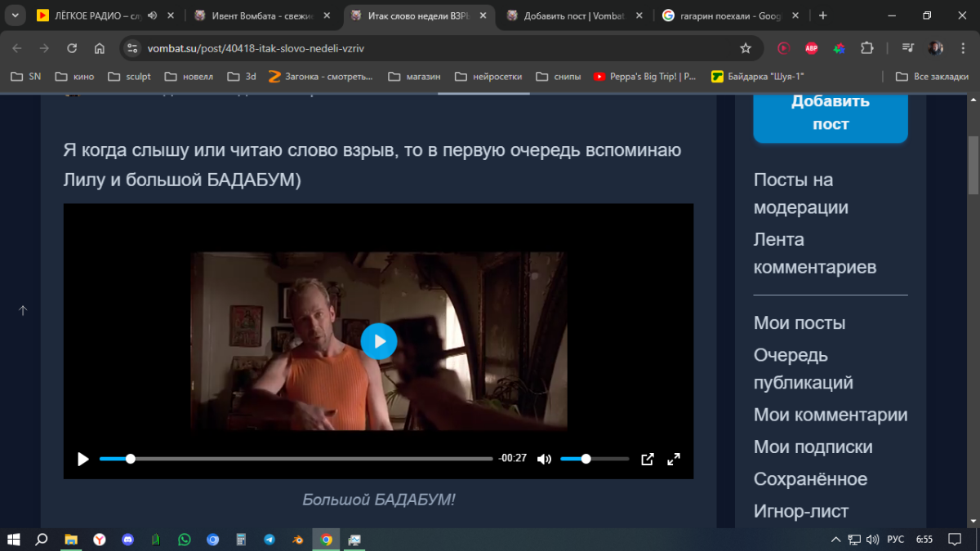Reload the current page

72,48
